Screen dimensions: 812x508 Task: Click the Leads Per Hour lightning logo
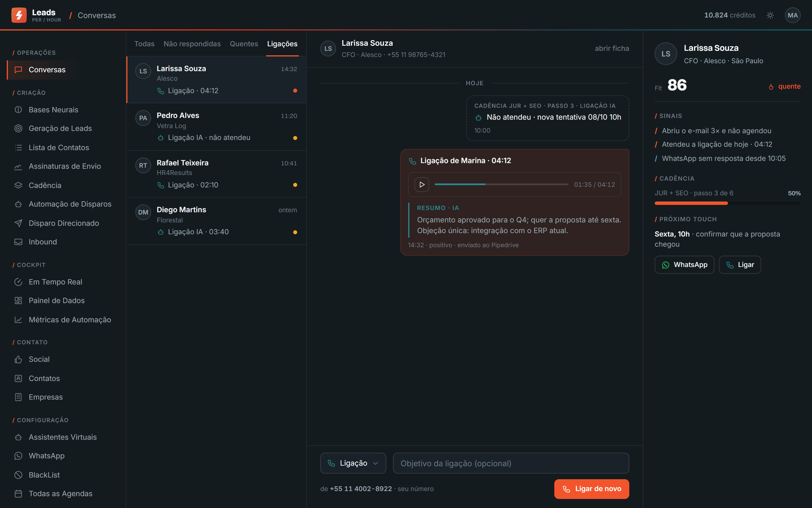(19, 15)
